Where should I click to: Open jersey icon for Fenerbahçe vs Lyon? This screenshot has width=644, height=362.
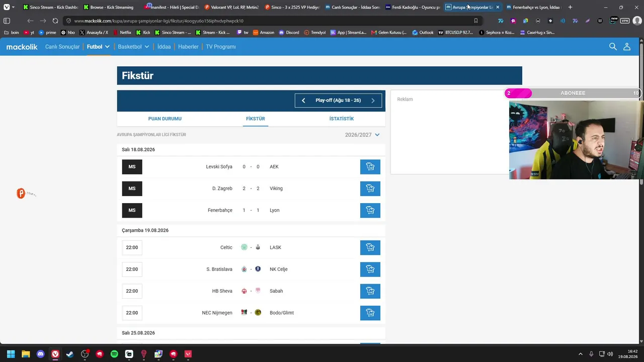370,210
